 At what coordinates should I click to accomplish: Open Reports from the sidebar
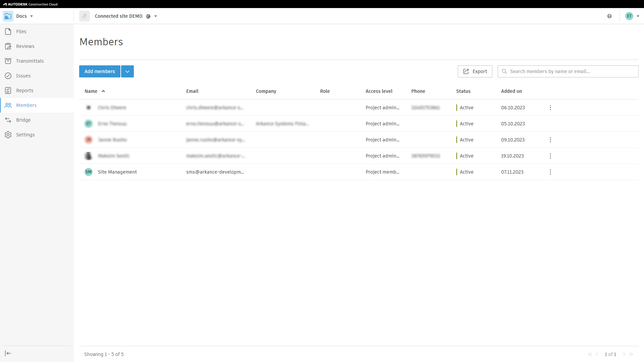(24, 90)
